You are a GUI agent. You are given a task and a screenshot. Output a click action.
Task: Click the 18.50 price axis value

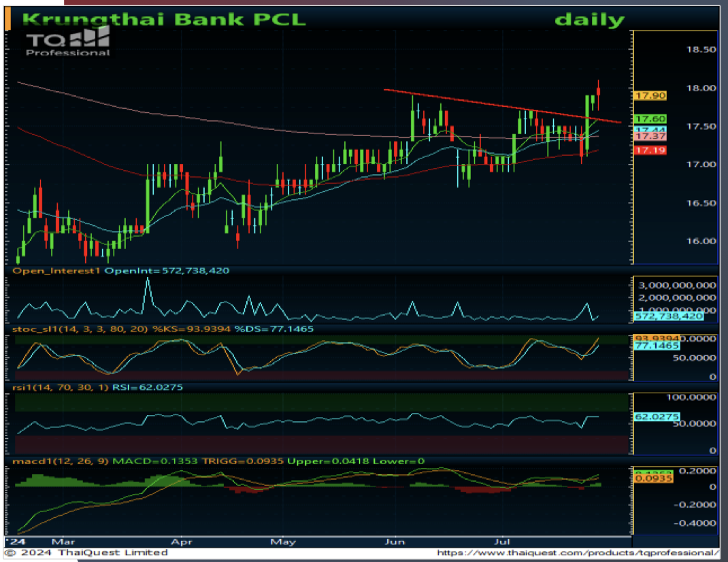pyautogui.click(x=701, y=49)
